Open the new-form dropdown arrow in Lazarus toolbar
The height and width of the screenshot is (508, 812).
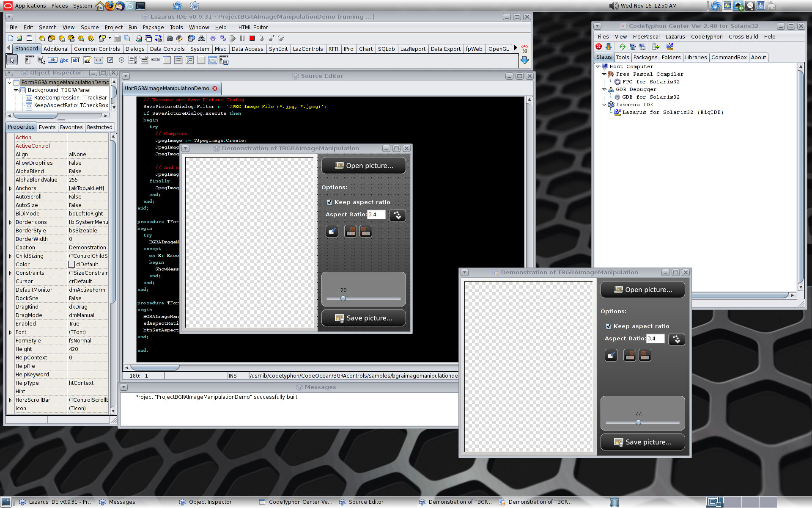tap(110, 38)
